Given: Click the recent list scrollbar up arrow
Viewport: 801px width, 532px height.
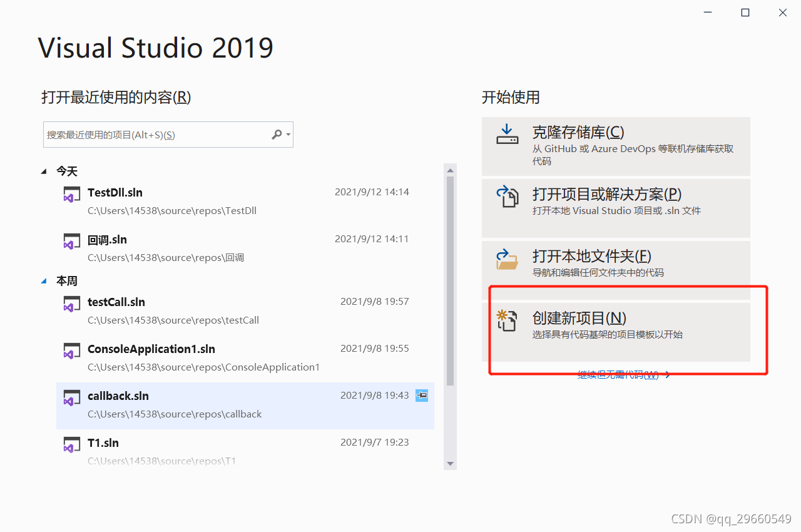Looking at the screenshot, I should click(450, 170).
